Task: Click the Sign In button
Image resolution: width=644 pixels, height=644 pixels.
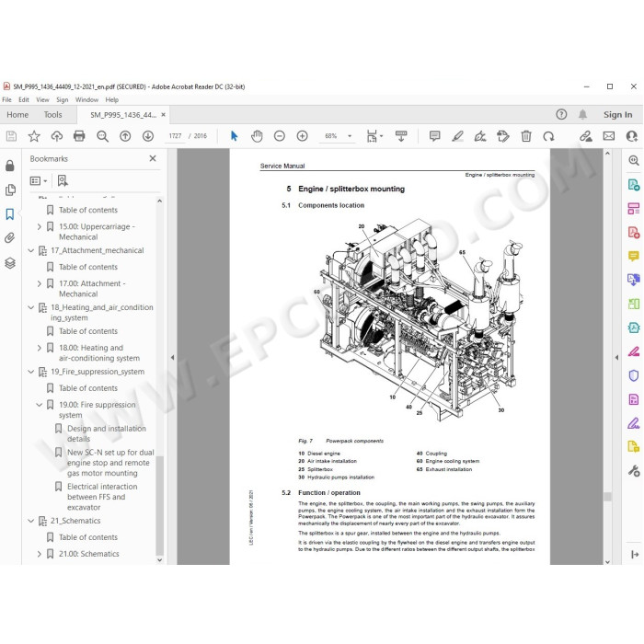Action: (617, 115)
